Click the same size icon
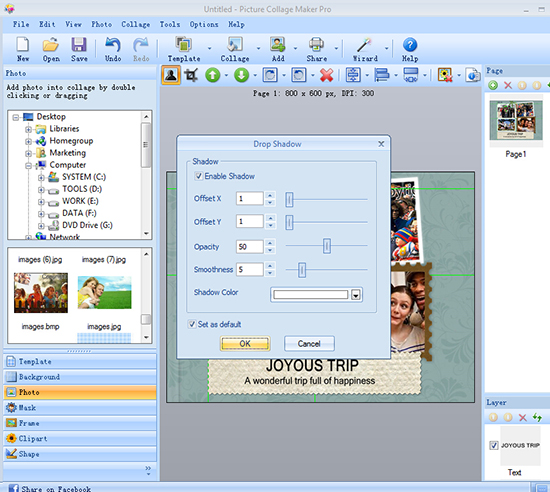 point(411,75)
